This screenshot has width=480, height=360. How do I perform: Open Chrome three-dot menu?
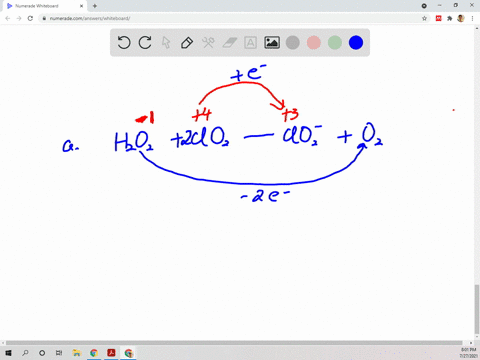pyautogui.click(x=472, y=18)
